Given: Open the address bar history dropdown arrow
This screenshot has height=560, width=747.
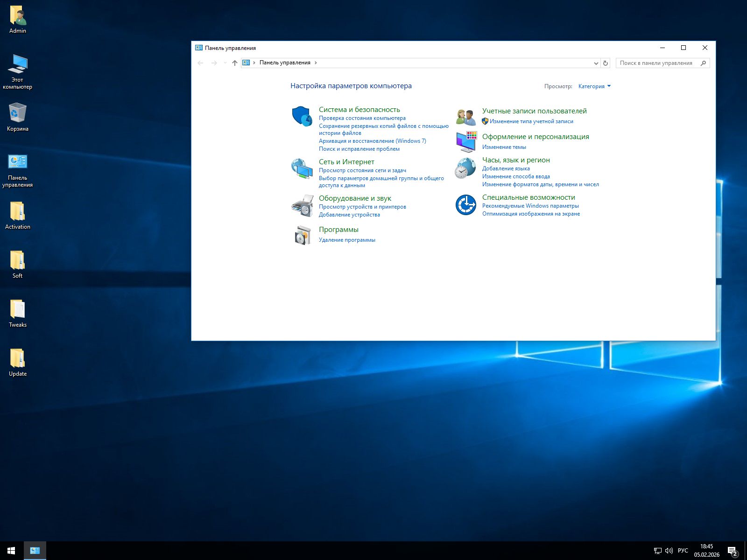Looking at the screenshot, I should (596, 63).
